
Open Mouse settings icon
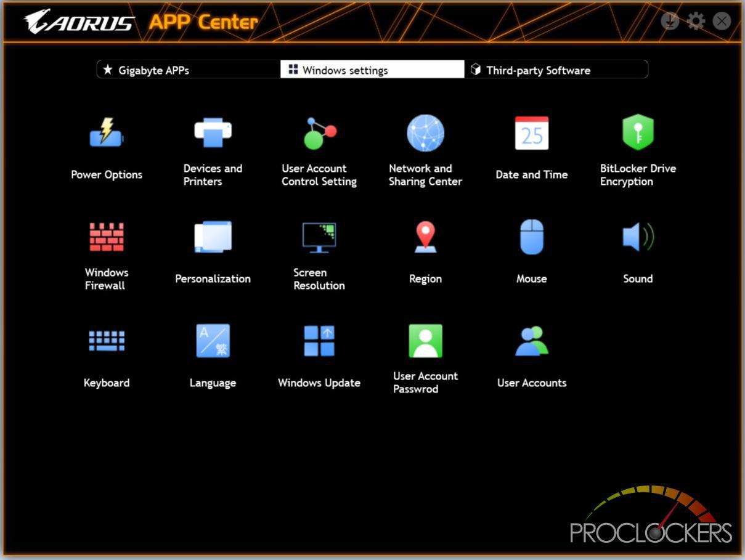pyautogui.click(x=532, y=237)
